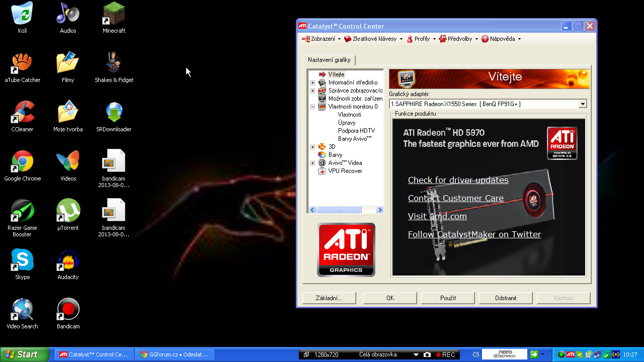Click the tree's horizontal scrollbar left arrow
Screen dimensions: 644x362
[x=312, y=210]
